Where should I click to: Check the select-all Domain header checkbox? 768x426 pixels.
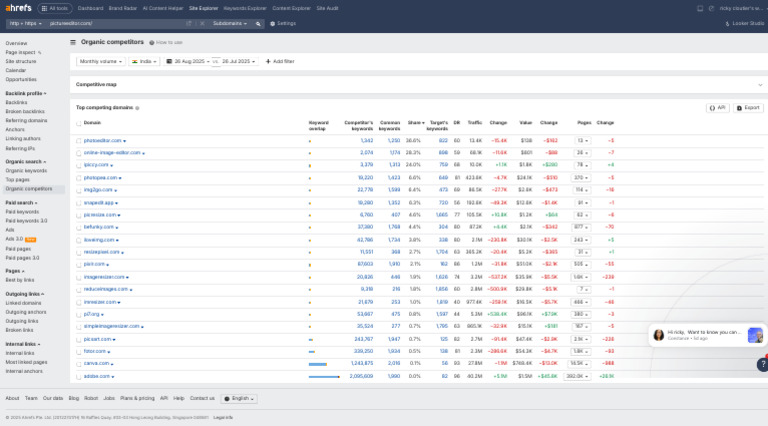point(78,123)
